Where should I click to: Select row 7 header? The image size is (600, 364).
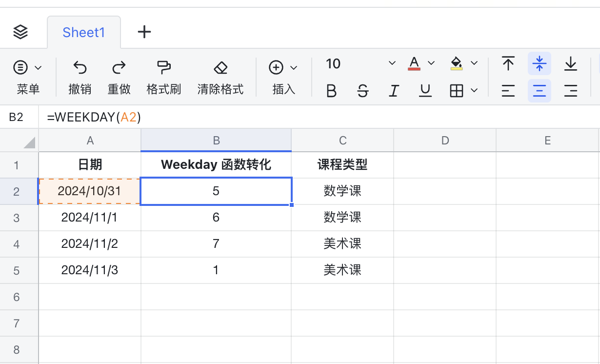pyautogui.click(x=19, y=323)
